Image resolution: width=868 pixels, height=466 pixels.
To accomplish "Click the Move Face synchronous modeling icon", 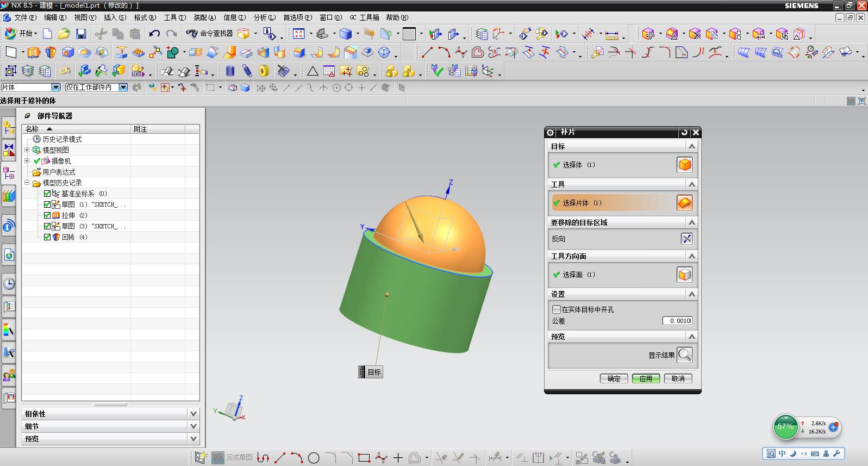I will coord(648,34).
